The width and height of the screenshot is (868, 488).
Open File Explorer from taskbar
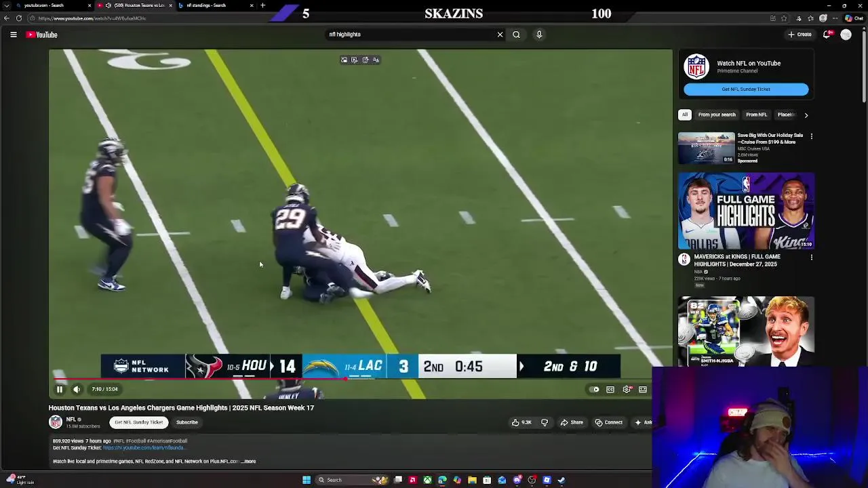[472, 480]
